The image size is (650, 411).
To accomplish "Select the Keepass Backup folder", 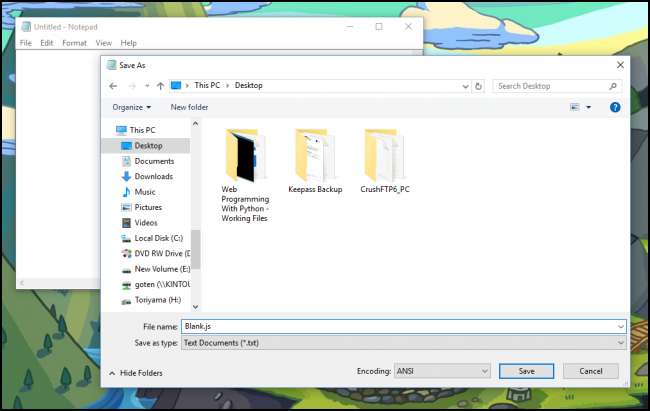I will point(315,161).
